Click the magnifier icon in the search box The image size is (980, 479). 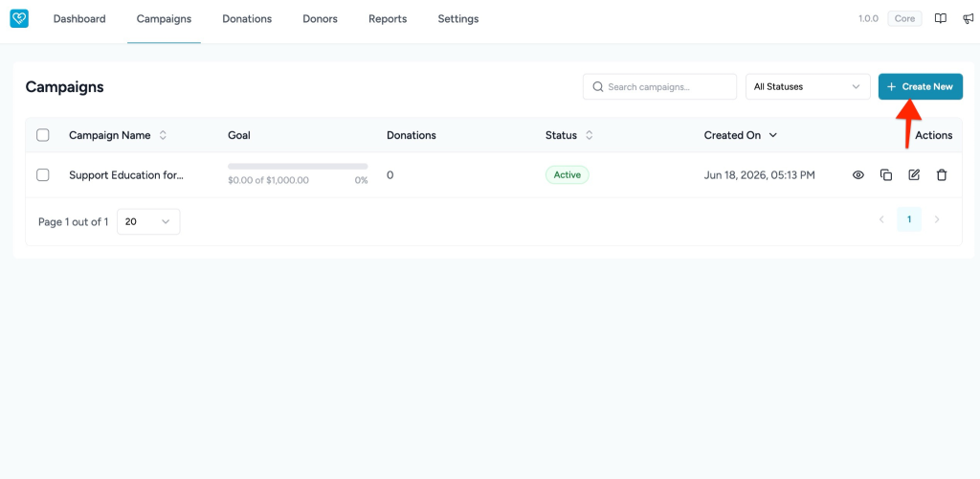tap(597, 87)
